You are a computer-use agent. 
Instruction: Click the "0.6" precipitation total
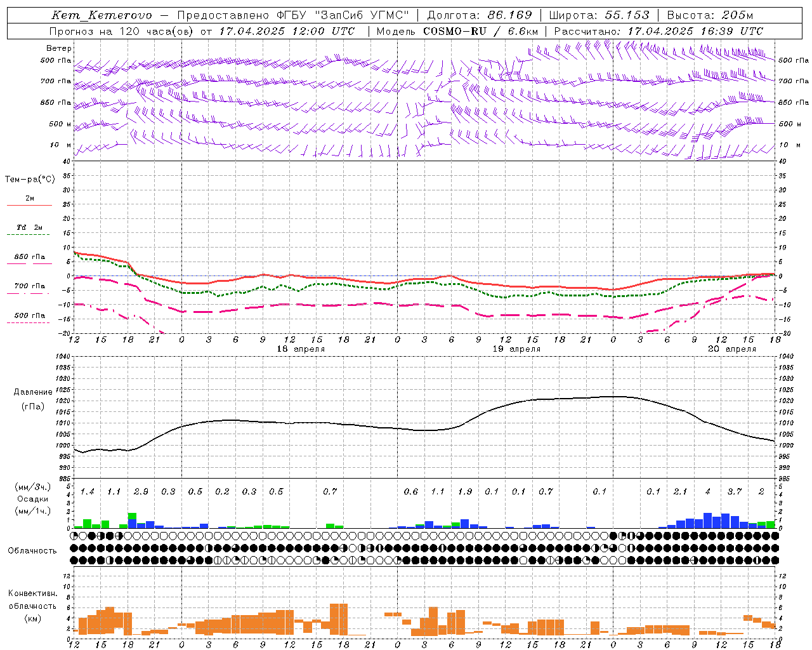(410, 491)
